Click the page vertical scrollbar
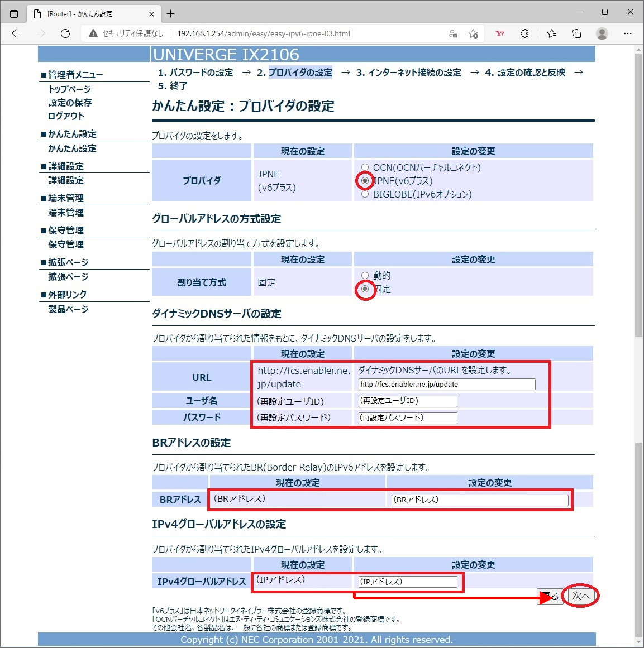 pyautogui.click(x=638, y=194)
